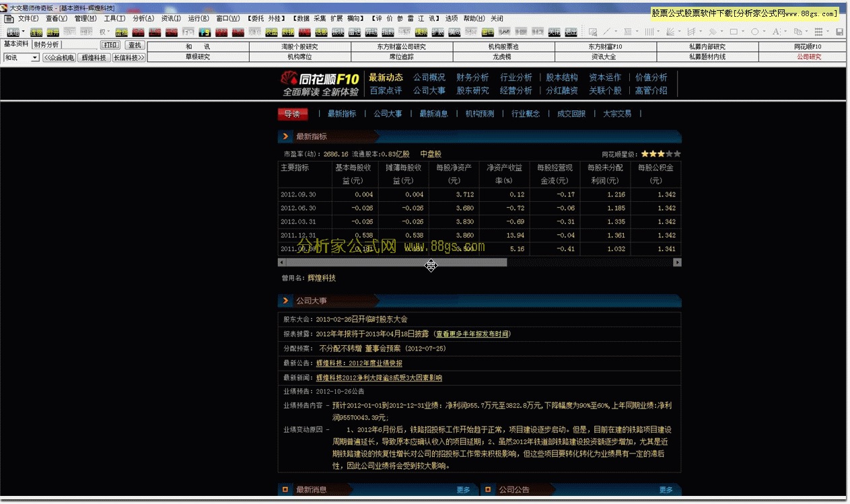Click the 指数 toolbar icon
This screenshot has height=504, width=850.
[388, 32]
